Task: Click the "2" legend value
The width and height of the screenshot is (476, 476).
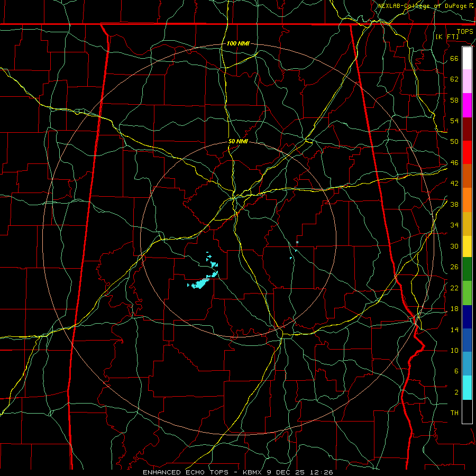Action: point(456,392)
